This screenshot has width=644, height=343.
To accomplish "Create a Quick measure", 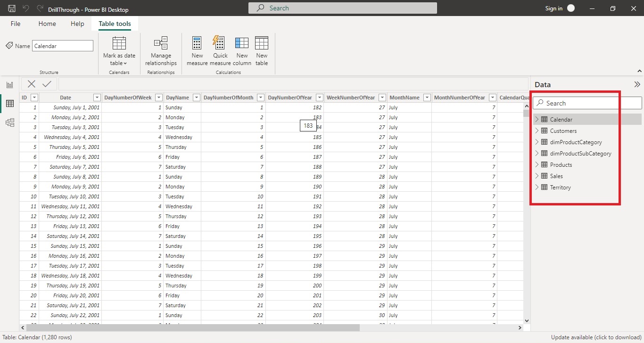I will pyautogui.click(x=219, y=50).
